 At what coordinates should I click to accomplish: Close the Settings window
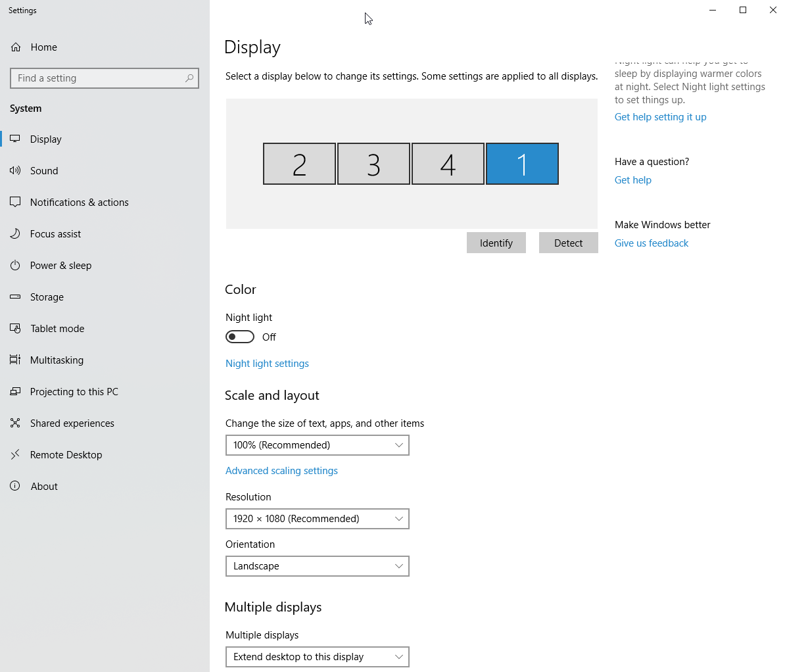pos(773,10)
